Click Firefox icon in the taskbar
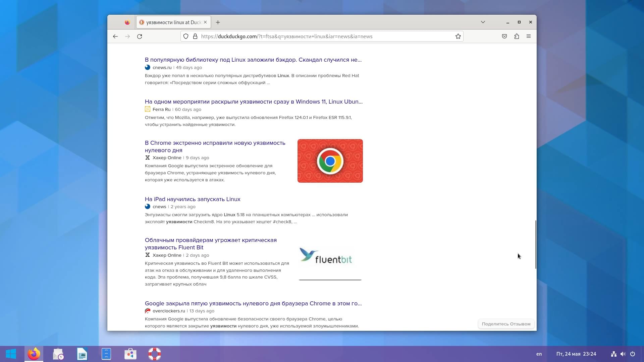Viewport: 644px width, 362px height. (x=34, y=354)
